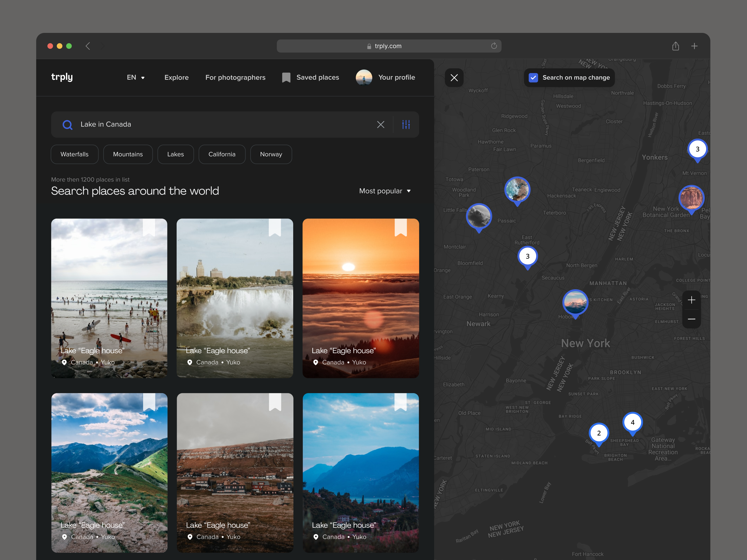Disable the Search on map change checkbox
This screenshot has height=560, width=747.
pos(533,78)
